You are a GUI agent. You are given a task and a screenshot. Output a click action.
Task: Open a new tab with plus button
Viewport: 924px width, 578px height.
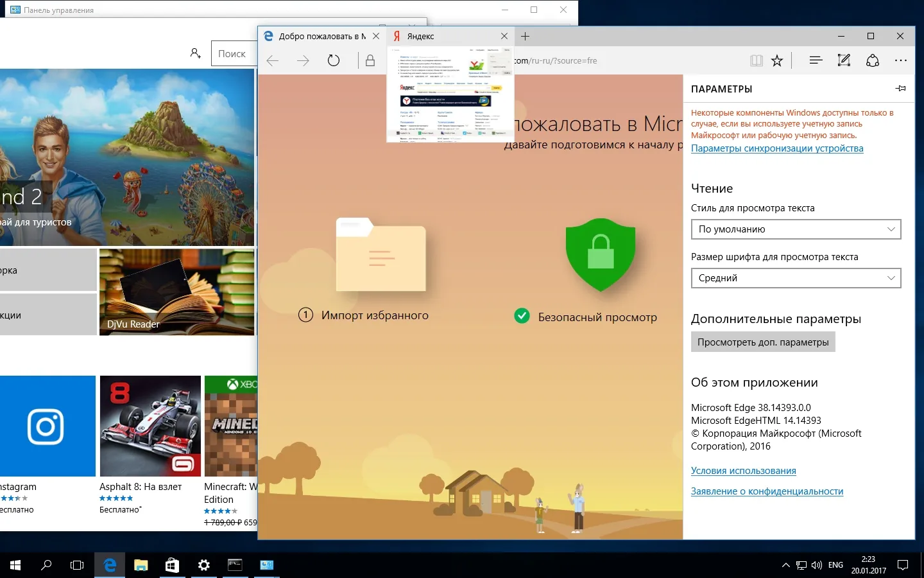tap(525, 36)
